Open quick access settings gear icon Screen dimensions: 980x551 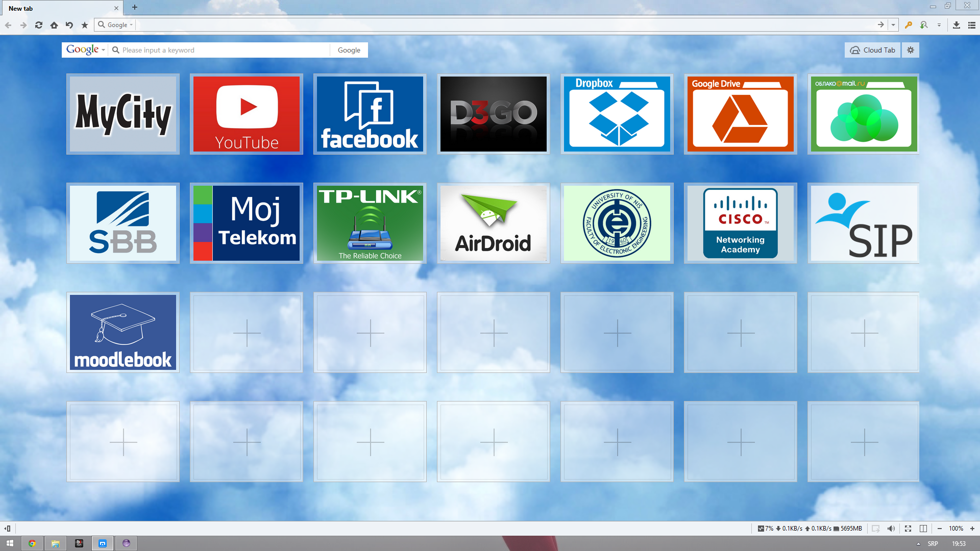click(911, 50)
